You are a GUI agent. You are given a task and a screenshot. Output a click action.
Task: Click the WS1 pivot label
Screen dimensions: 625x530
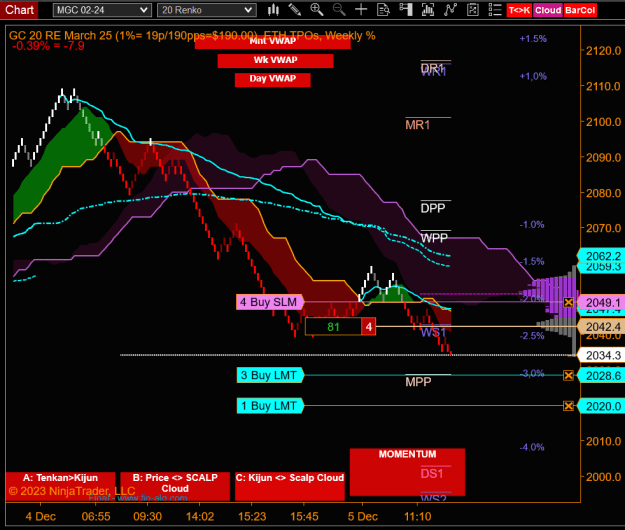point(433,332)
